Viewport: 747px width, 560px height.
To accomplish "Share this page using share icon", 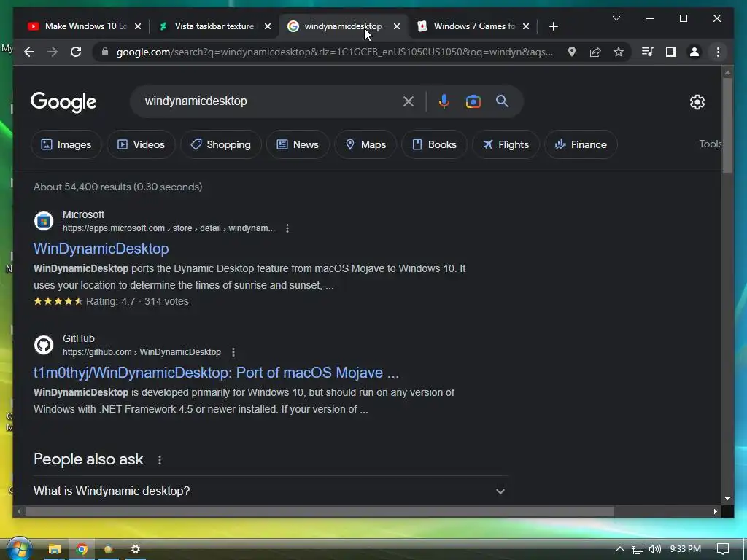I will [x=595, y=52].
